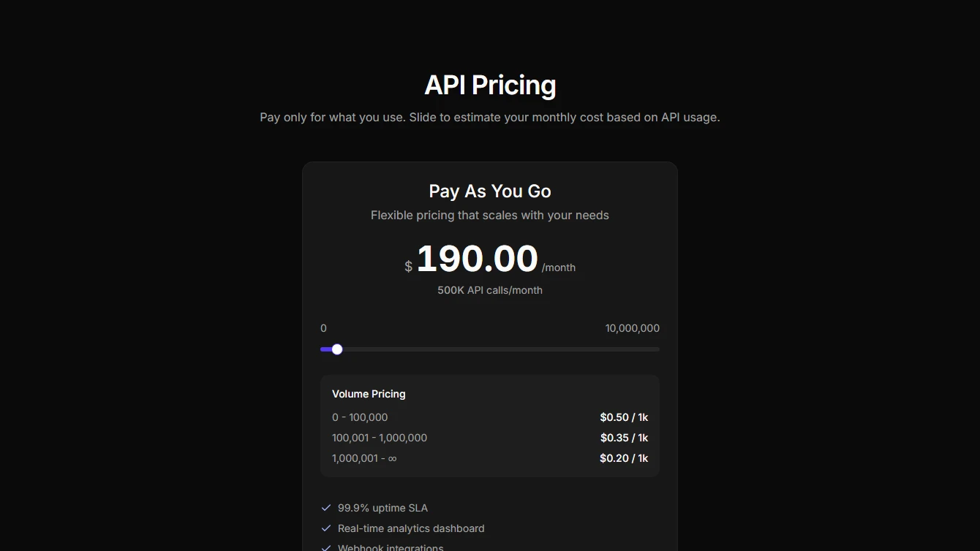The height and width of the screenshot is (551, 980).
Task: Click the 500K API calls/month label
Action: [x=489, y=290]
